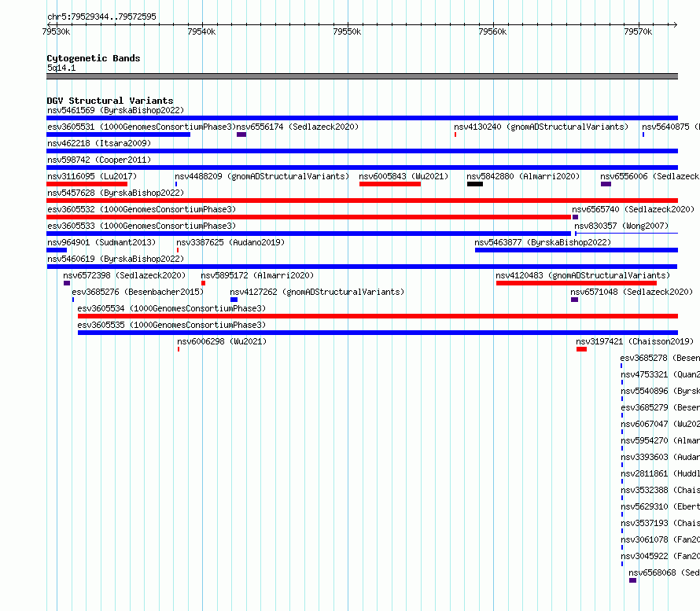The height and width of the screenshot is (611, 700).
Task: Click the nsv6005843 (Wu2021) label
Action: (403, 176)
